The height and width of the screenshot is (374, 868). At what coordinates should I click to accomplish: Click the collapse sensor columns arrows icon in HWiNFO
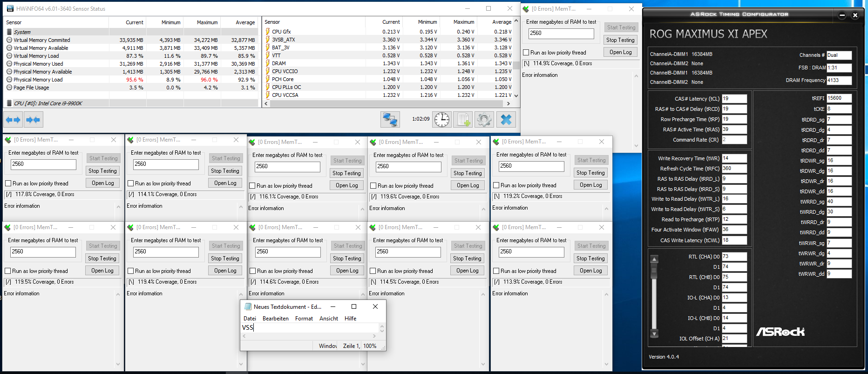click(x=33, y=120)
